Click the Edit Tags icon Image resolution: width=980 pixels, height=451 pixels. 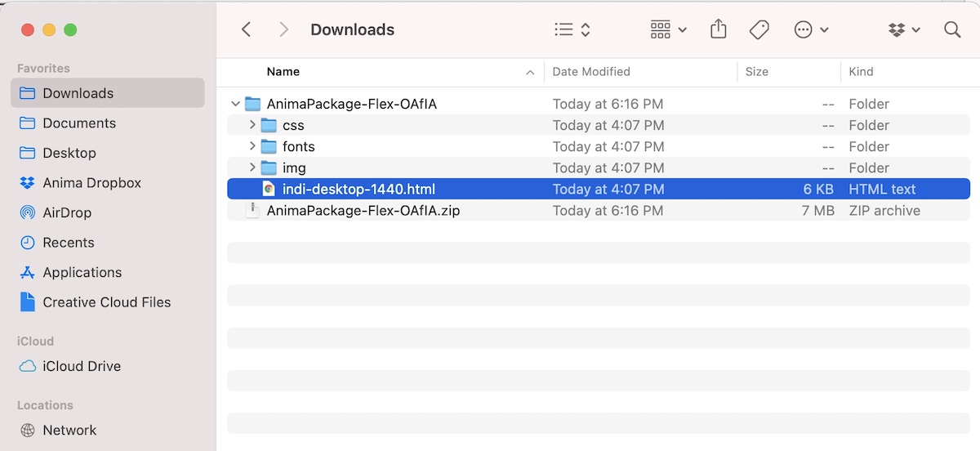tap(759, 29)
